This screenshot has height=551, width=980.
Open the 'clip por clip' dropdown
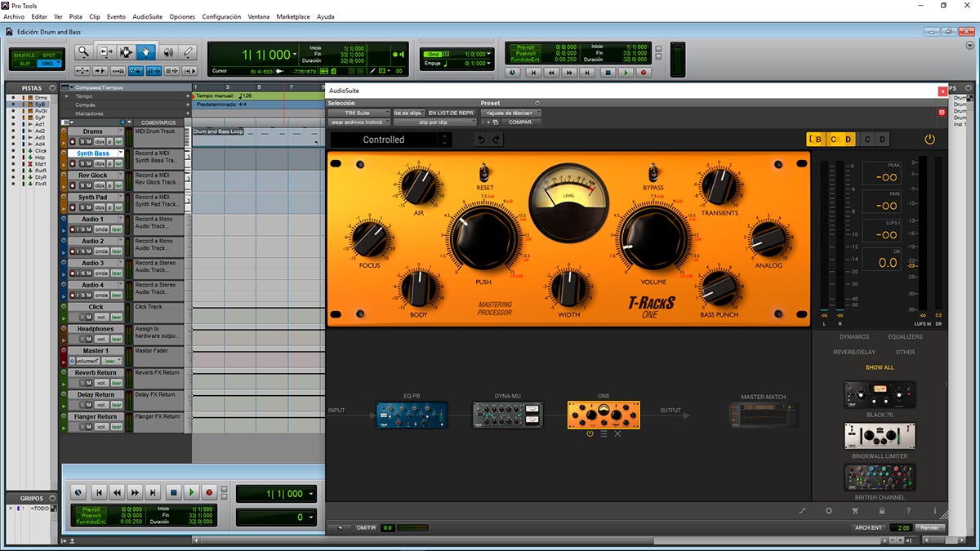[435, 122]
